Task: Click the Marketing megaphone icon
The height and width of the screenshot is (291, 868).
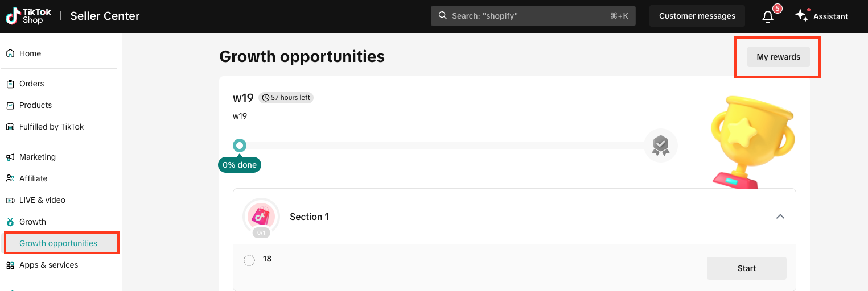Action: (x=10, y=157)
